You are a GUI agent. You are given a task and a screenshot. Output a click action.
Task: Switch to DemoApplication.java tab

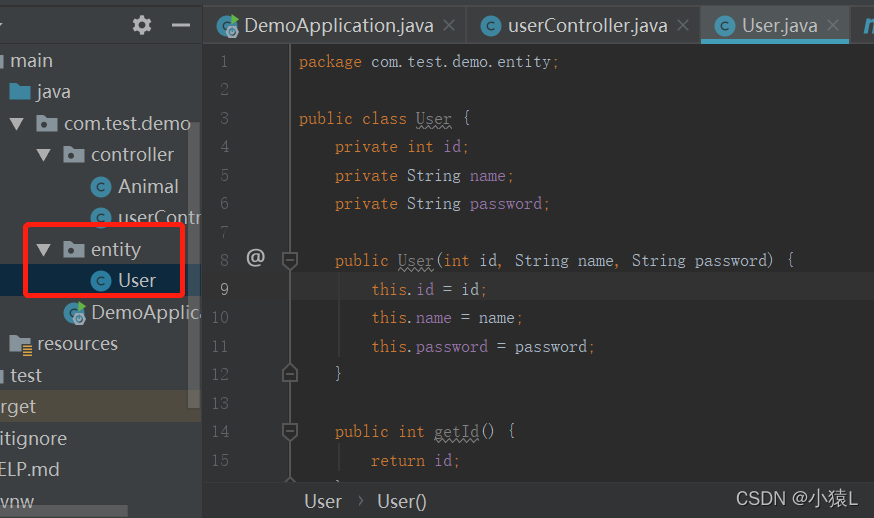point(338,26)
